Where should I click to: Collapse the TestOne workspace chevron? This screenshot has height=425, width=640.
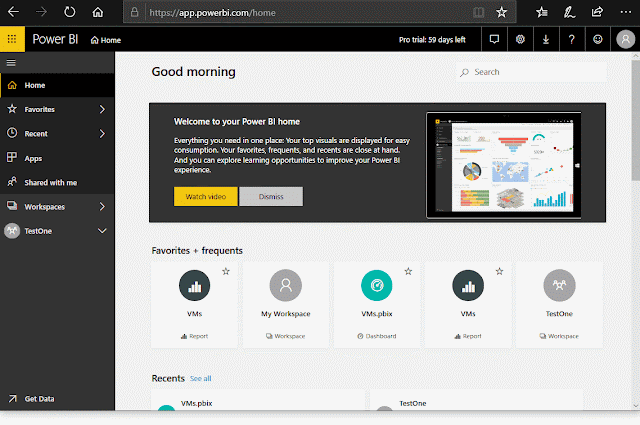[102, 231]
